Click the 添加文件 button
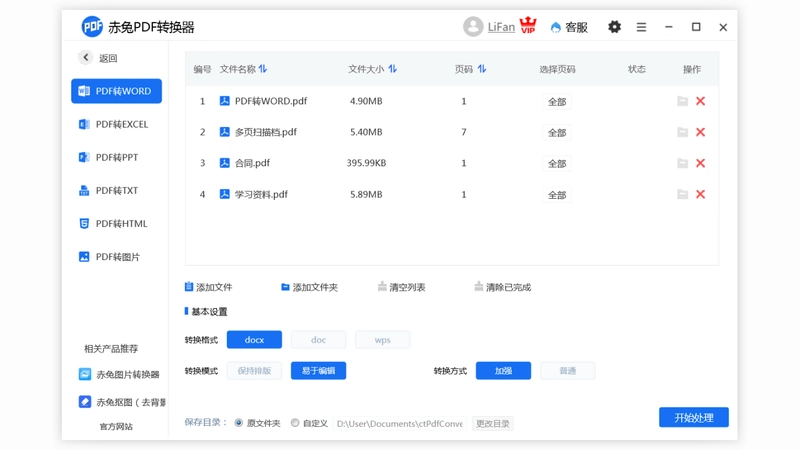This screenshot has width=800, height=450. (x=208, y=287)
